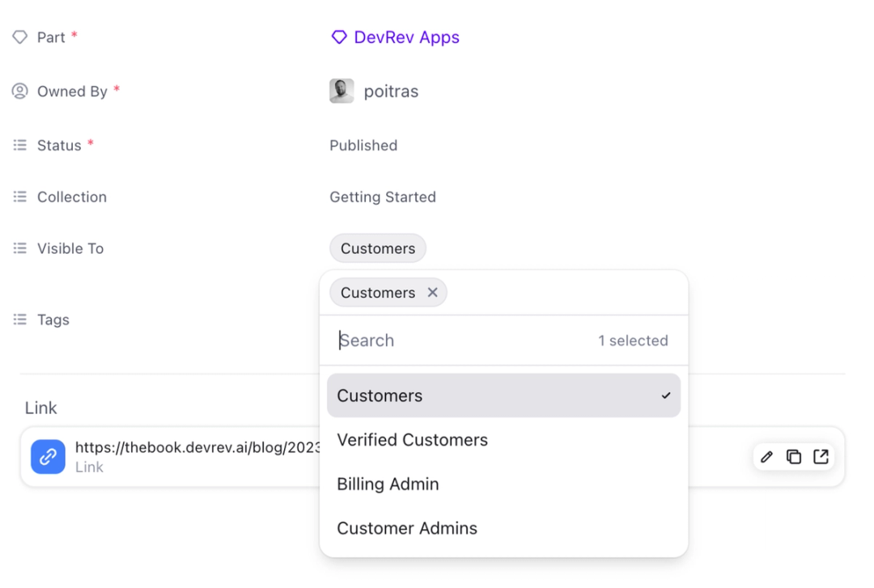Open the link in new tab via external icon
The height and width of the screenshot is (588, 874).
pos(821,456)
